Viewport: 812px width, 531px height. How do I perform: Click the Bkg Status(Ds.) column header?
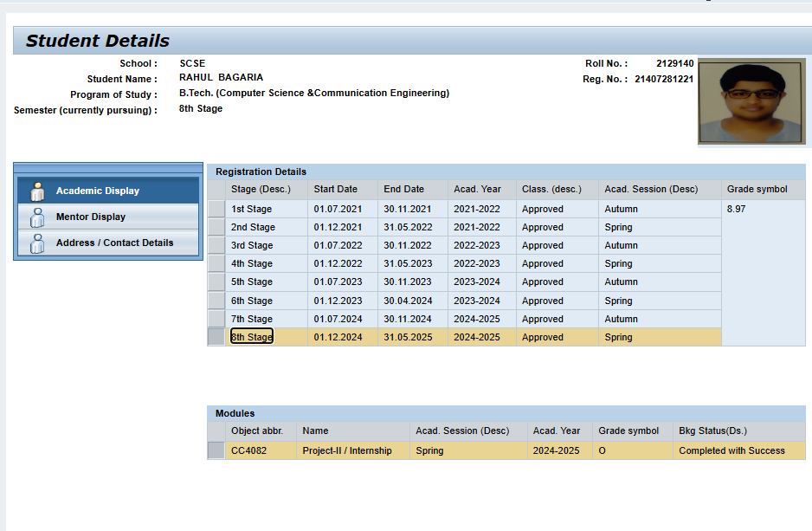[712, 431]
